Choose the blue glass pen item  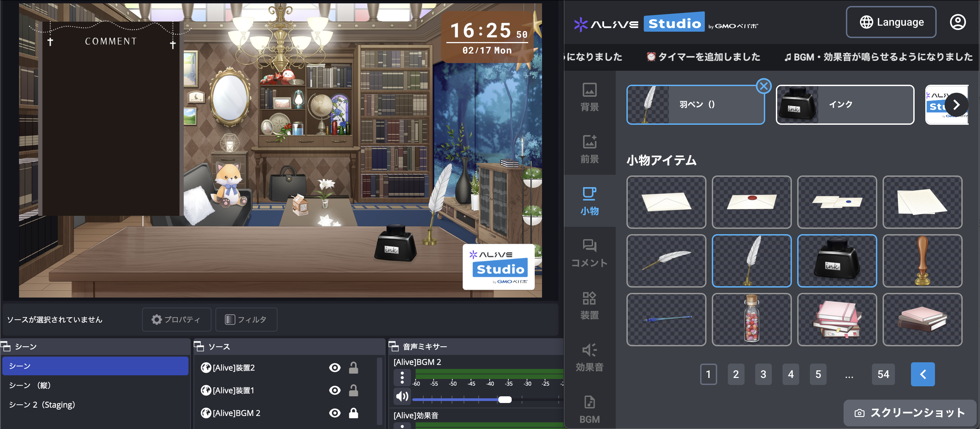pos(666,320)
